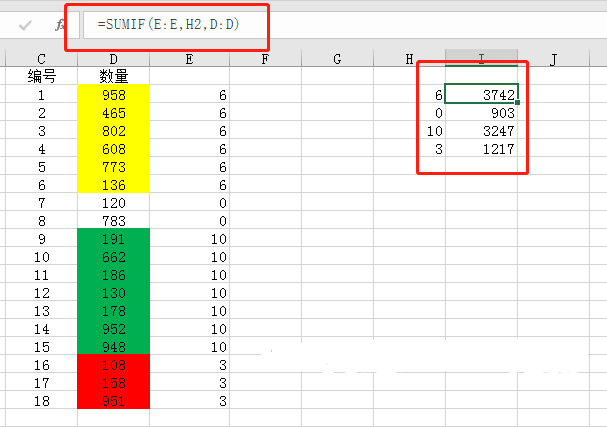Click 编号 cell with value 12
Screen dimensions: 607x427
click(x=41, y=292)
